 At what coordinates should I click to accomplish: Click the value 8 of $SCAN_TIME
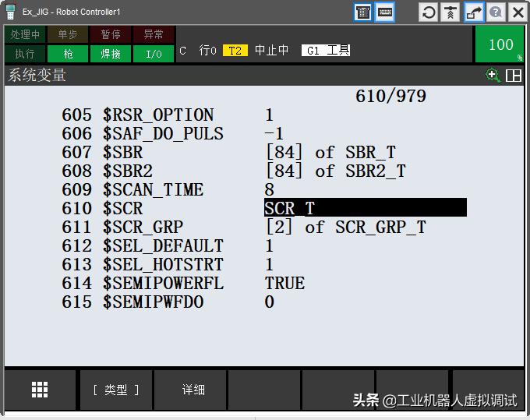click(x=270, y=189)
